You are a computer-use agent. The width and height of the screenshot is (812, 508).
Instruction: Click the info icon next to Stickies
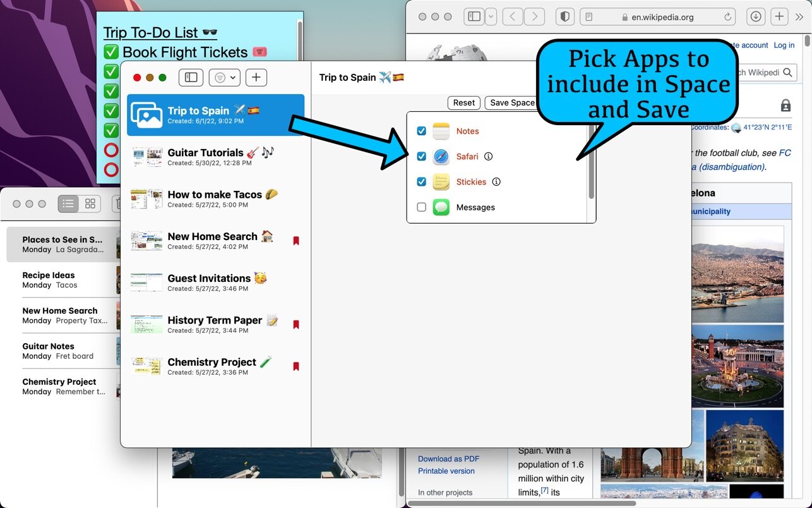tap(496, 182)
